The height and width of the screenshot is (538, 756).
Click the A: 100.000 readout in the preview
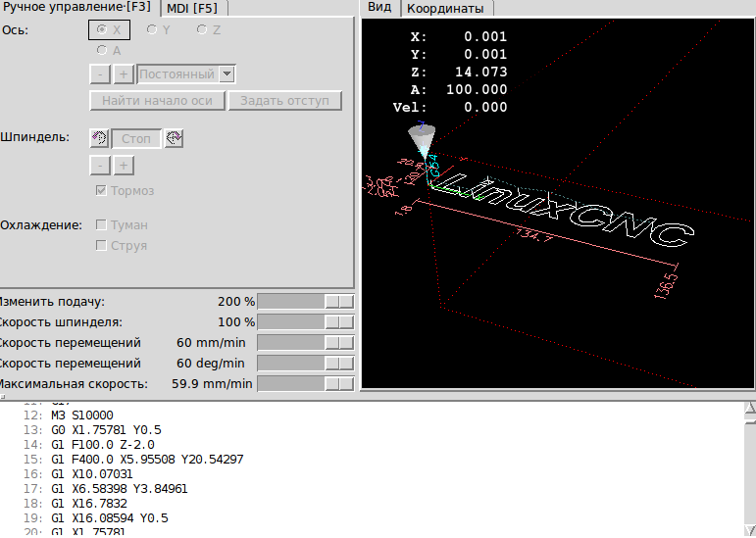(x=459, y=89)
